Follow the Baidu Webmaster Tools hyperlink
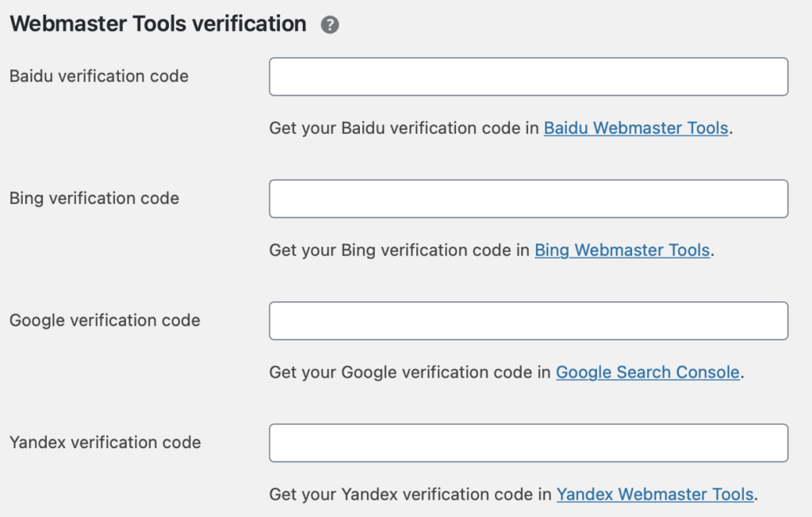812x517 pixels. (635, 128)
